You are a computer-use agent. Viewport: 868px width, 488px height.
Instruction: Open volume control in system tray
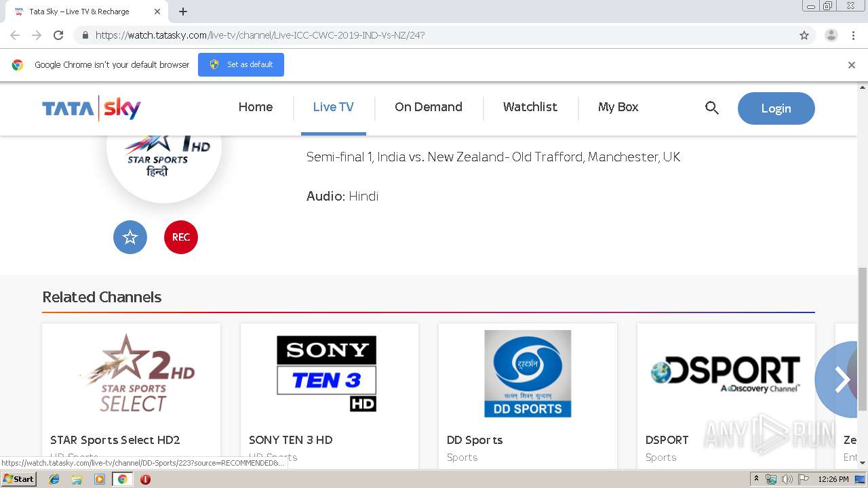(x=787, y=479)
